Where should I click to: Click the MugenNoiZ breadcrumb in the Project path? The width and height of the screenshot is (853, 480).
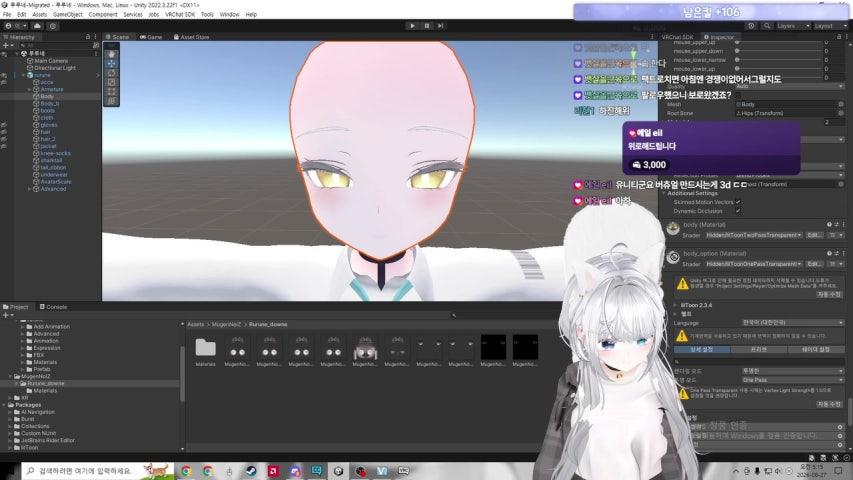click(226, 324)
